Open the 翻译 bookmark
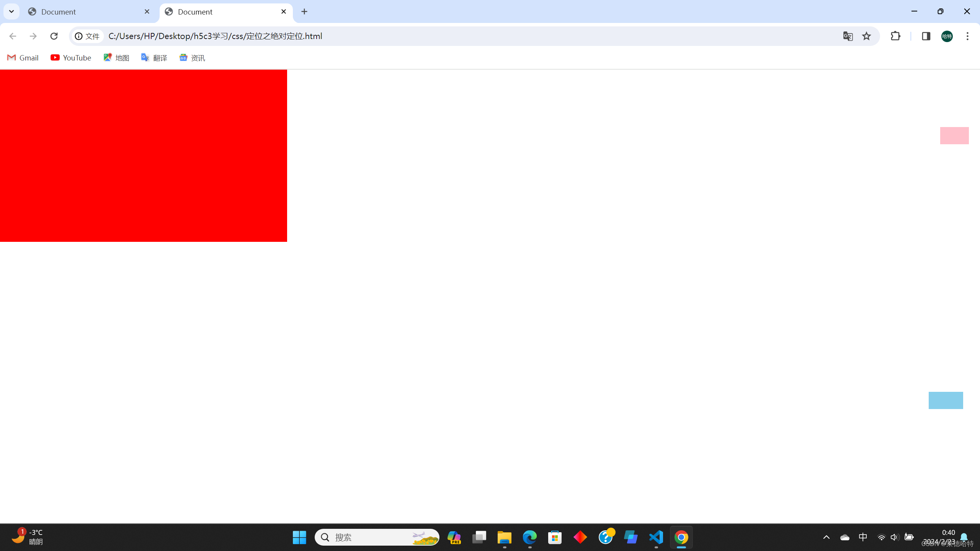Image resolution: width=980 pixels, height=551 pixels. (154, 58)
